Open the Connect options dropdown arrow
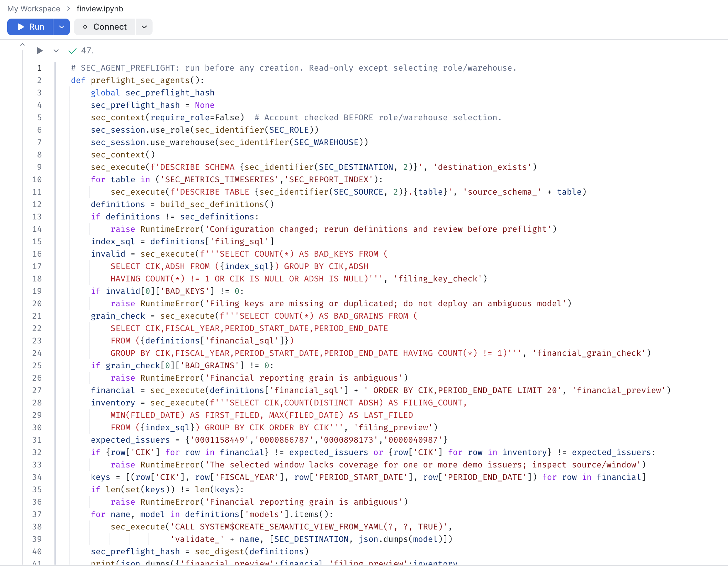The width and height of the screenshot is (728, 567). [x=144, y=27]
